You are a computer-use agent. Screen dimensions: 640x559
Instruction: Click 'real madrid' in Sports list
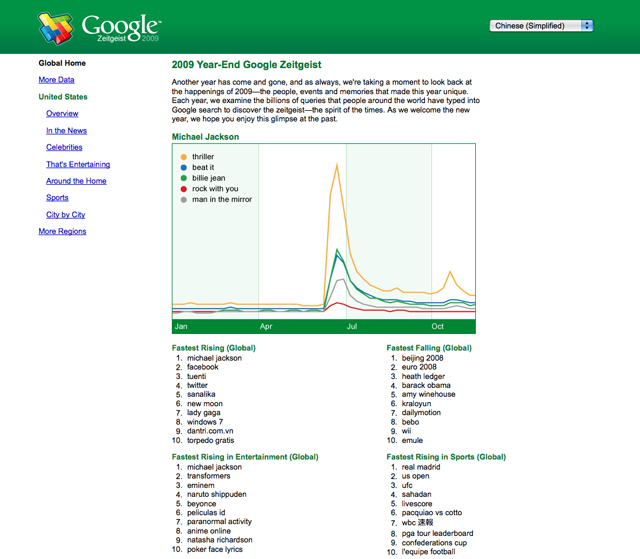(x=421, y=467)
